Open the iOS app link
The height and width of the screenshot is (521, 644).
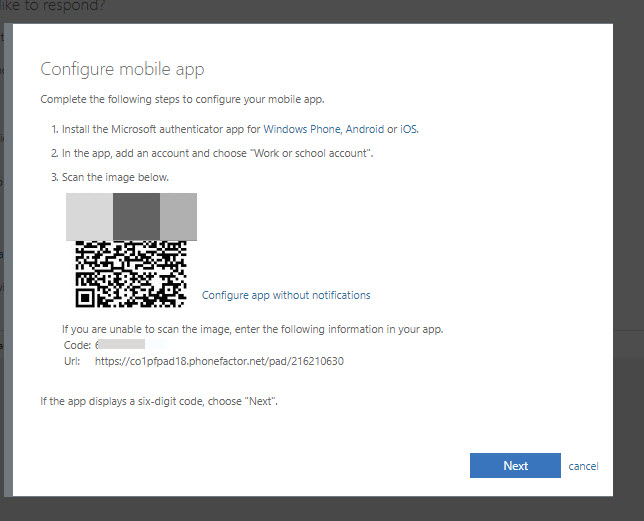tap(409, 129)
